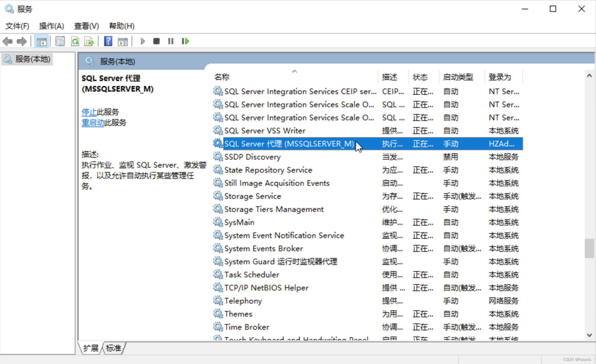Select TCP/IP NetBIOS Helper row
The width and height of the screenshot is (596, 364).
[x=368, y=288]
